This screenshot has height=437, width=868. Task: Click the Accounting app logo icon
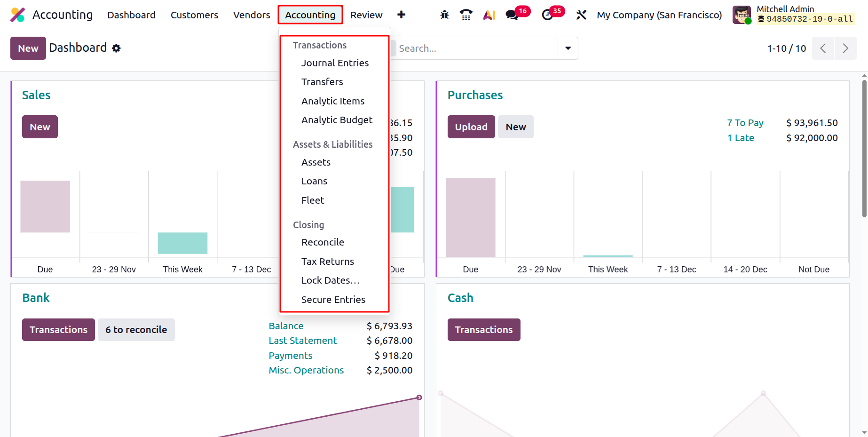[x=17, y=15]
